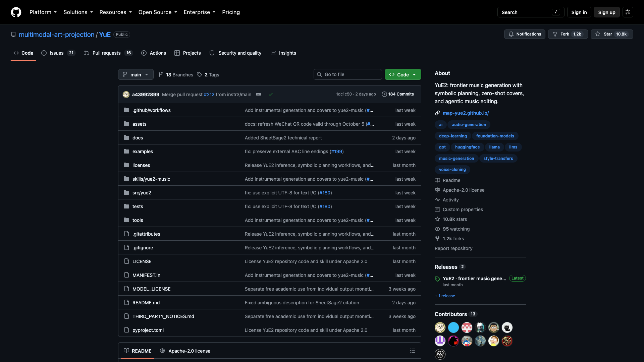The width and height of the screenshot is (644, 362).
Task: Open the README.md file
Action: click(x=146, y=303)
